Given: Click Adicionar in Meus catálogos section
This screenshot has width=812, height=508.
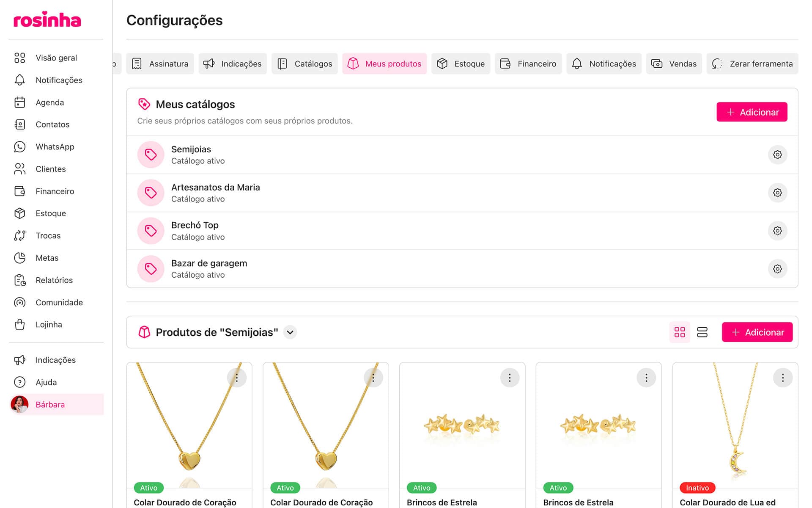Looking at the screenshot, I should point(752,112).
